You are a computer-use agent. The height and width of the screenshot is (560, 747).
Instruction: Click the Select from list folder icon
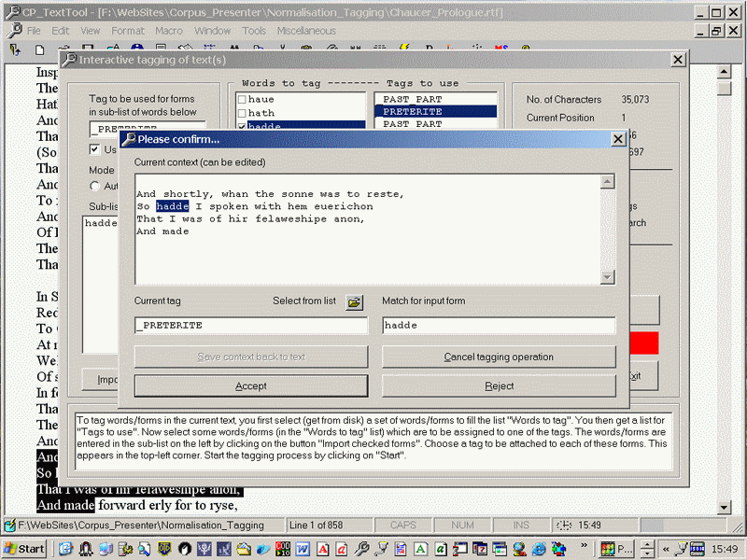pyautogui.click(x=354, y=302)
